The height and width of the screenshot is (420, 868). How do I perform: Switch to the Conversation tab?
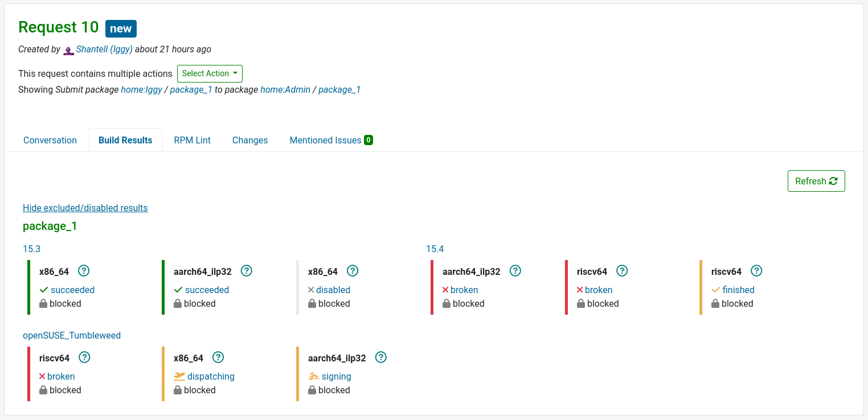50,140
